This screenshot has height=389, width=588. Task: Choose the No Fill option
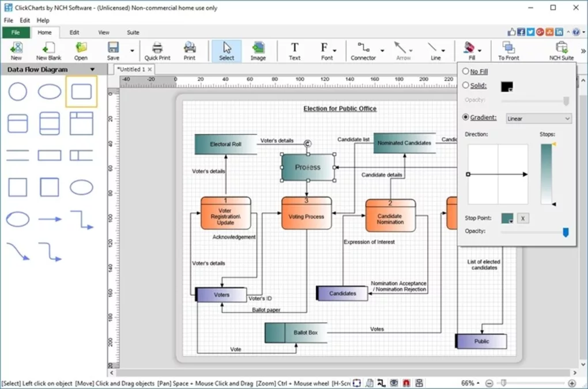pyautogui.click(x=466, y=71)
